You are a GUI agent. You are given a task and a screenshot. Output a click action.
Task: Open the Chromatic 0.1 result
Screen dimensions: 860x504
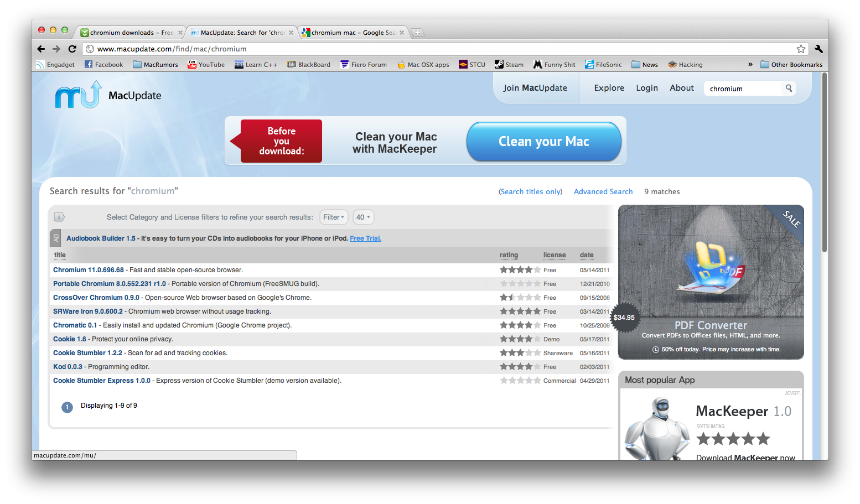(75, 325)
